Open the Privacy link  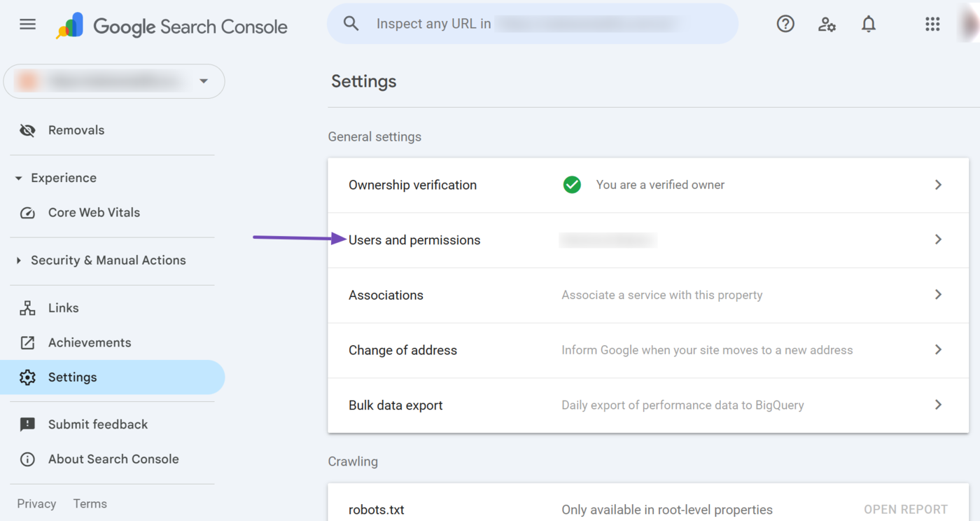(x=36, y=503)
